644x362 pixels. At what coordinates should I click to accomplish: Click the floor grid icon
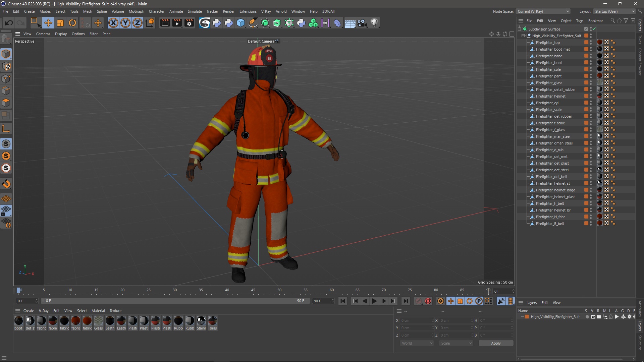350,23
